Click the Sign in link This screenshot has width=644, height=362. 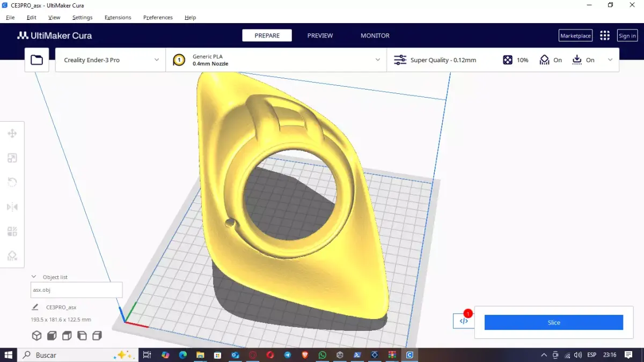tap(627, 35)
